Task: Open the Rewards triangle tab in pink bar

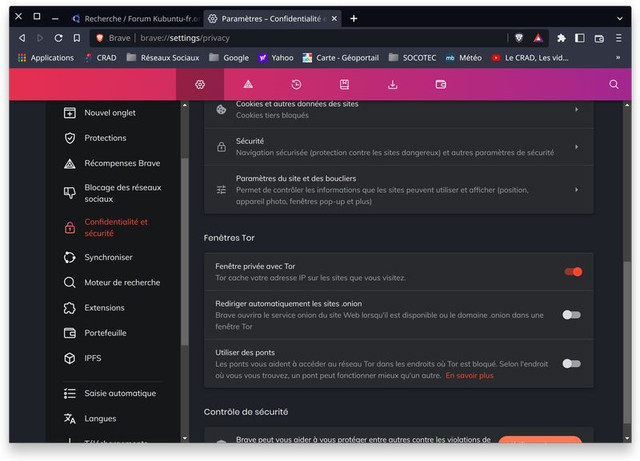Action: click(248, 85)
